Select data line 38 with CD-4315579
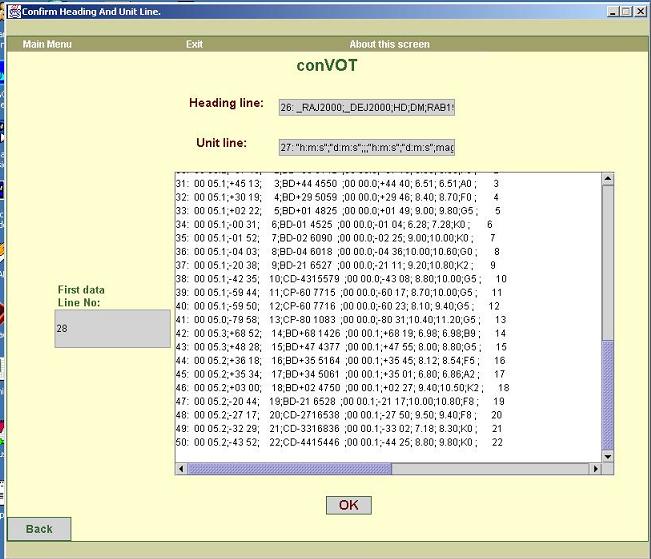 341,279
